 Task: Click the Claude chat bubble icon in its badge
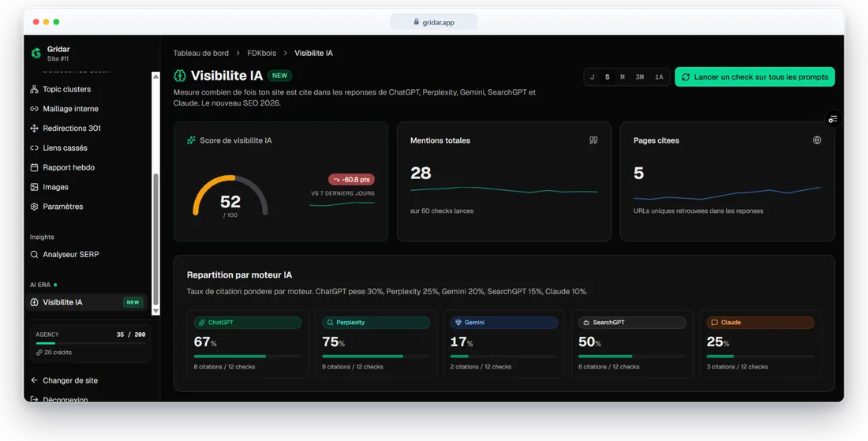tap(715, 323)
